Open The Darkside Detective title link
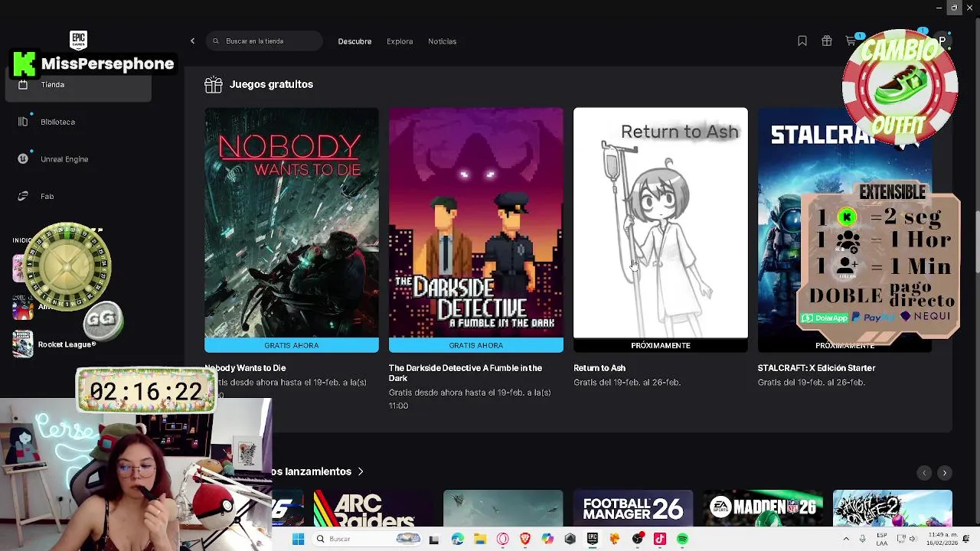Image resolution: width=980 pixels, height=551 pixels. pyautogui.click(x=465, y=373)
